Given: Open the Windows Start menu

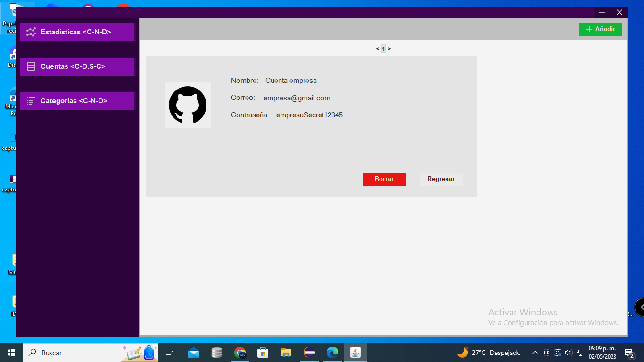Looking at the screenshot, I should pyautogui.click(x=11, y=353).
